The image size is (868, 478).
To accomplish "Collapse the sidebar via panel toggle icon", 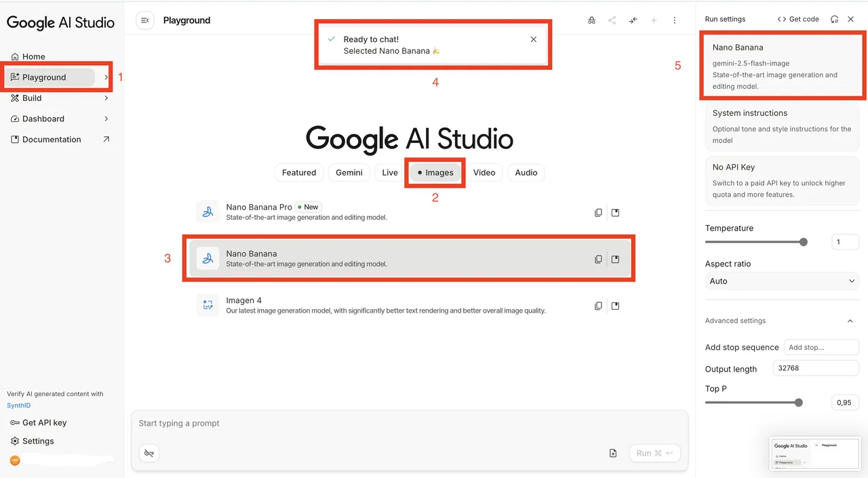I will coord(144,20).
